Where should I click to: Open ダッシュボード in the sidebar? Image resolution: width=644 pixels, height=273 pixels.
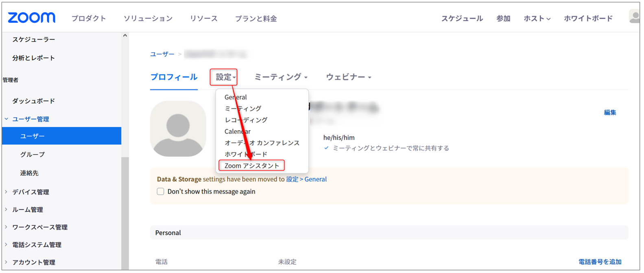point(33,101)
